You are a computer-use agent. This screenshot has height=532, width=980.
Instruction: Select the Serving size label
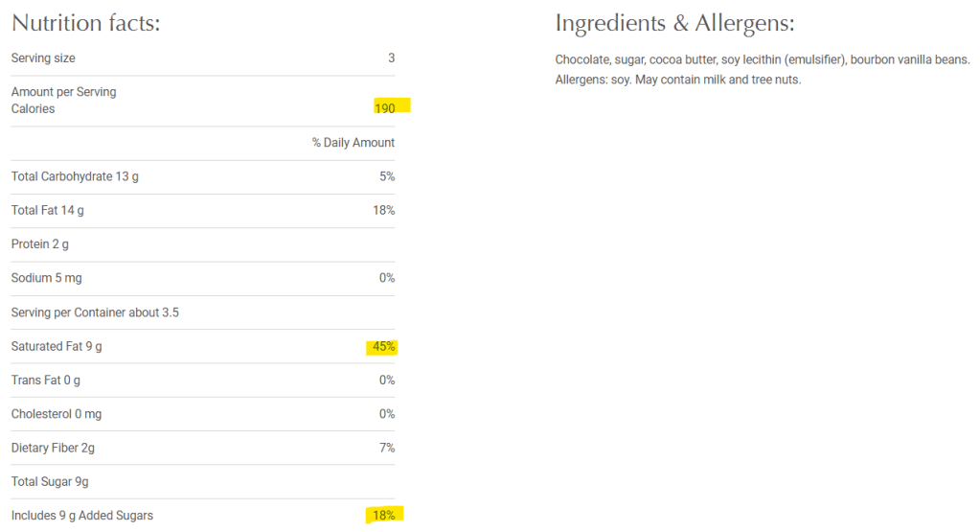pos(43,58)
